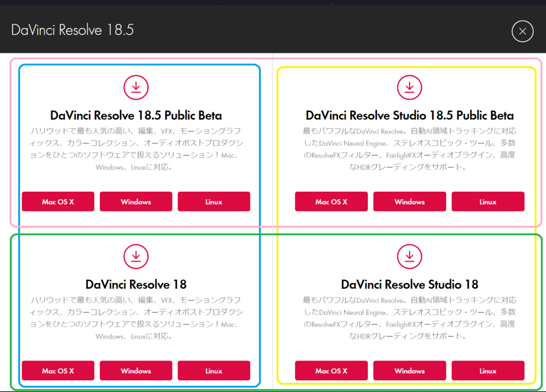Pick Linux for DaVinci Resolve Studio 18
Image resolution: width=546 pixels, height=392 pixels.
(488, 371)
